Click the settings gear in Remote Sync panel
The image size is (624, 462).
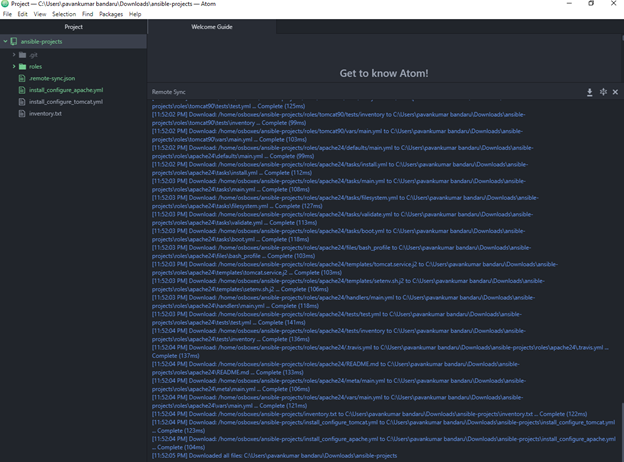tap(603, 92)
